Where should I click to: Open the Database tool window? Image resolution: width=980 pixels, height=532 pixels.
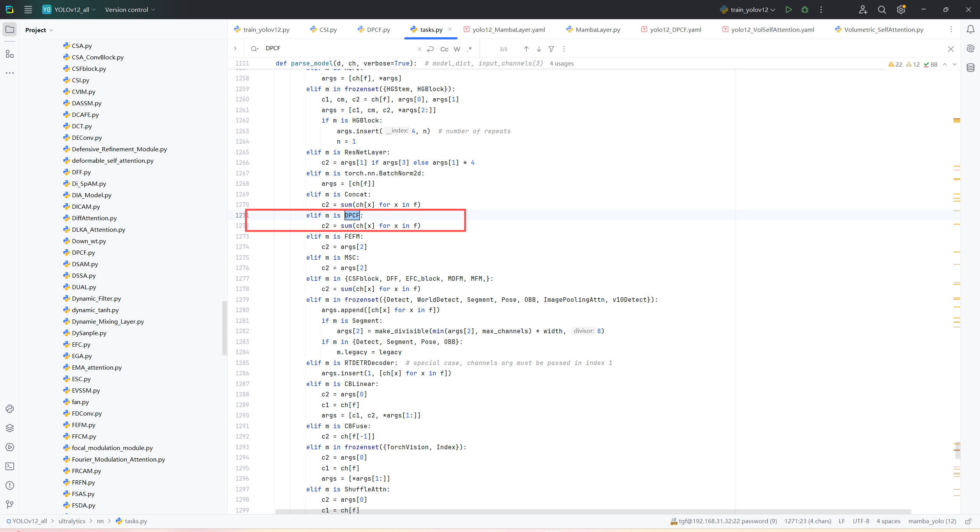[x=970, y=68]
